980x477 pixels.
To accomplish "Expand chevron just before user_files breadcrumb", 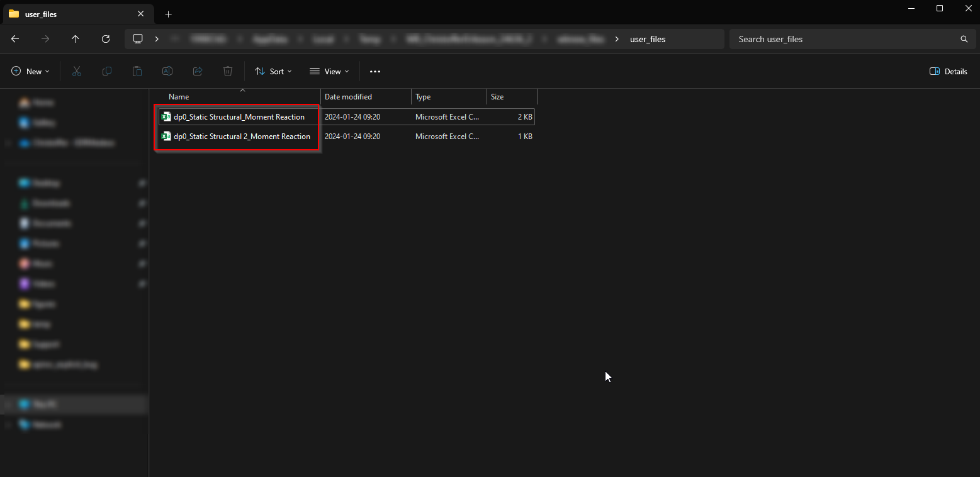I will click(x=617, y=39).
